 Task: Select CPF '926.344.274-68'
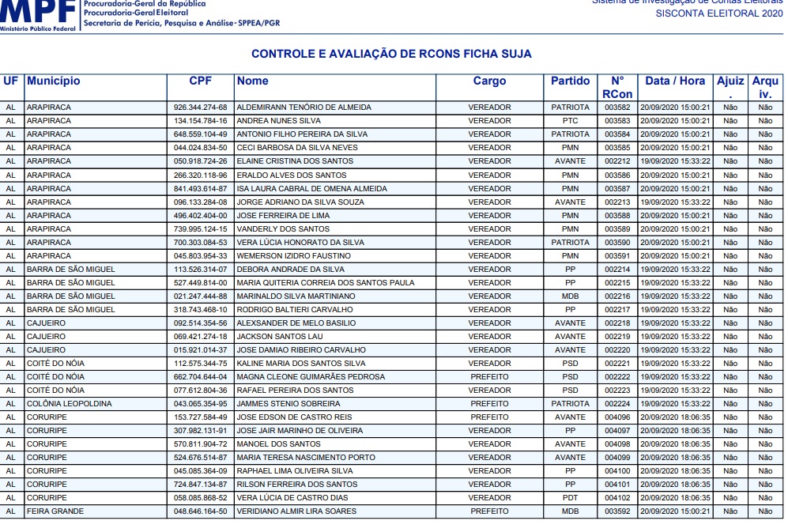[x=201, y=108]
